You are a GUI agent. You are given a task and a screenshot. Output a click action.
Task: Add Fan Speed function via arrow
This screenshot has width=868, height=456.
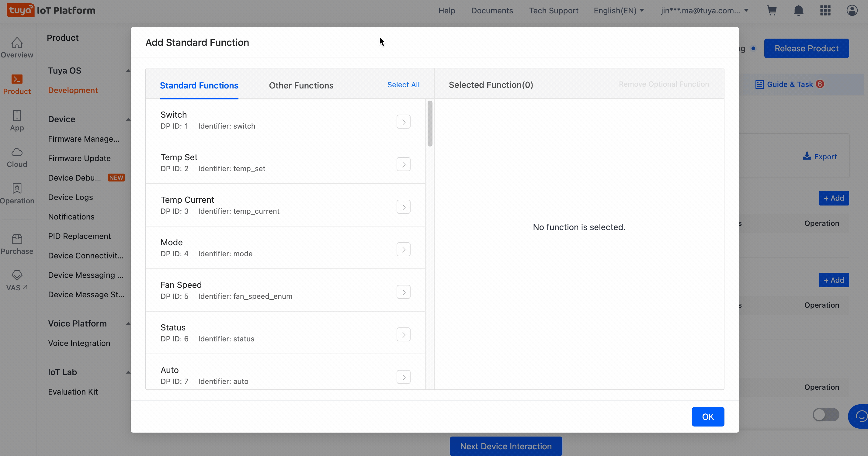pos(403,292)
